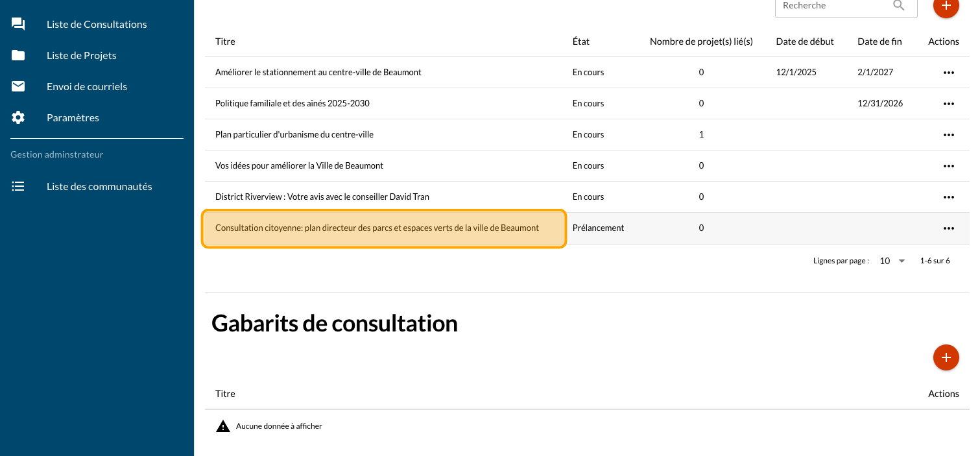The image size is (980, 456).
Task: Open Liste de Consultations menu item
Action: tap(97, 25)
